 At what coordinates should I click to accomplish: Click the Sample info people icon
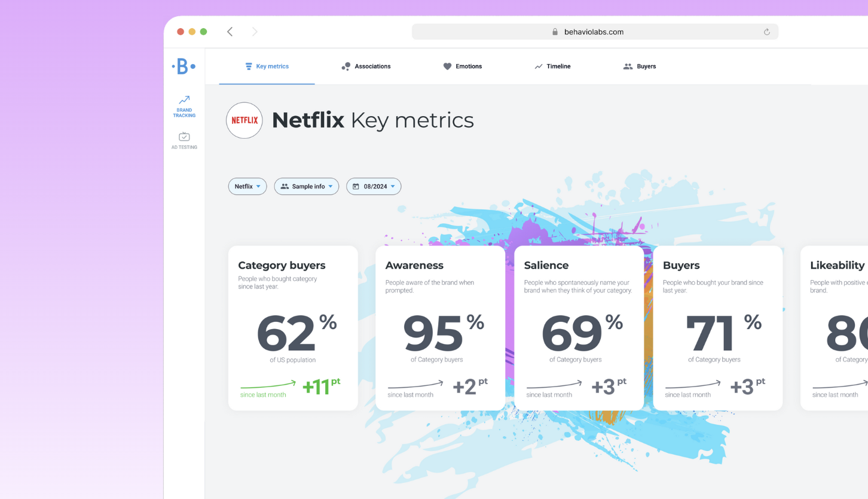[285, 187]
